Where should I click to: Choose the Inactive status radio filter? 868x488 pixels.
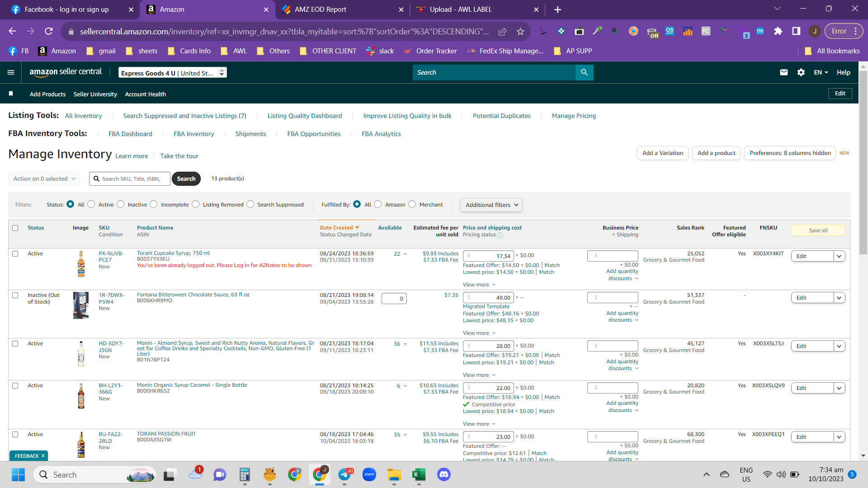121,204
